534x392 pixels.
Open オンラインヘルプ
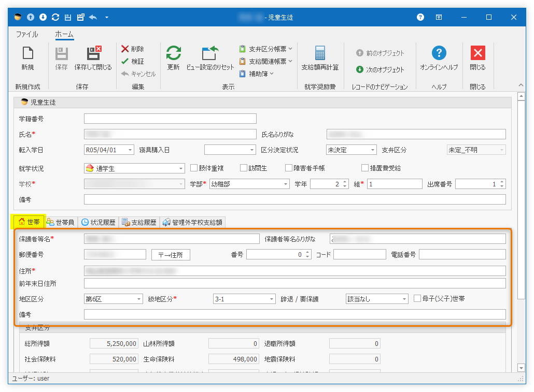pos(439,58)
